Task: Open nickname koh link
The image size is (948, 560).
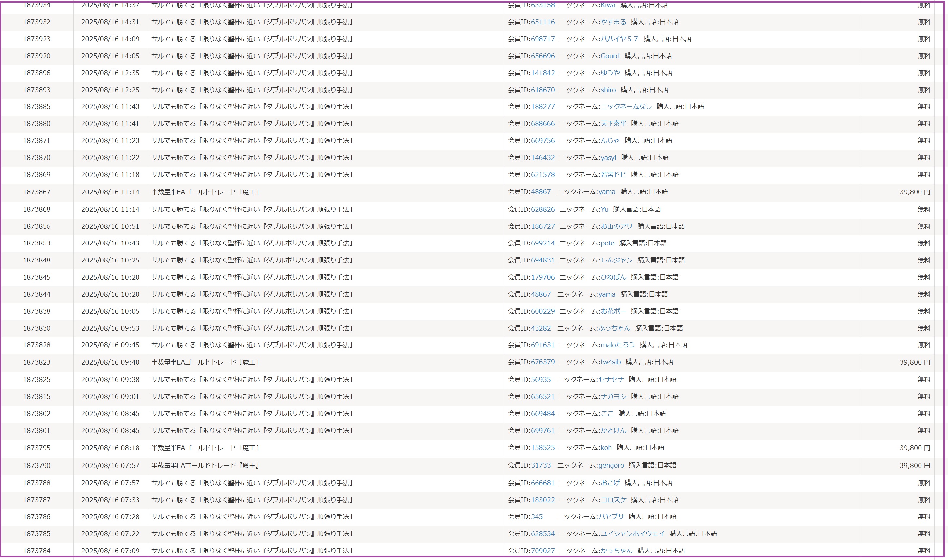Action: [x=606, y=447]
